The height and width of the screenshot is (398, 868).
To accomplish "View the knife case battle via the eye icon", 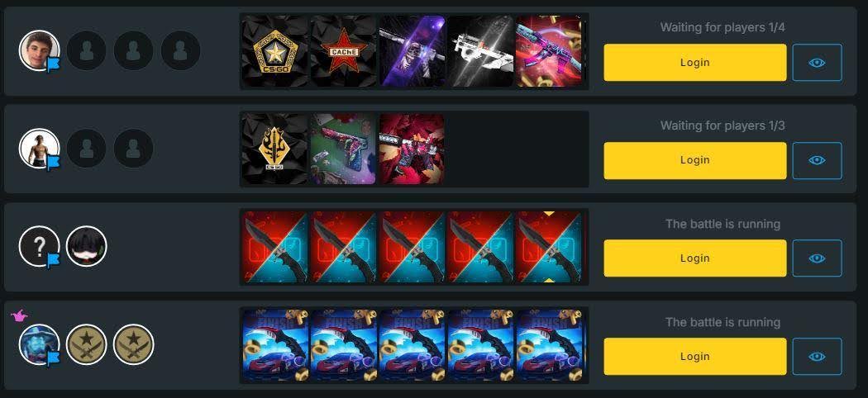I will [x=817, y=258].
